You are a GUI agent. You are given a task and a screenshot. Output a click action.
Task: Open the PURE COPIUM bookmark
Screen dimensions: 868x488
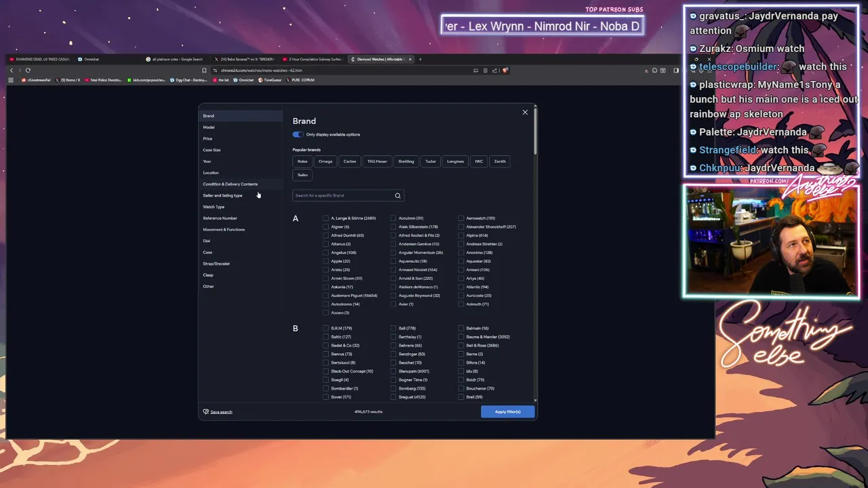click(x=300, y=80)
